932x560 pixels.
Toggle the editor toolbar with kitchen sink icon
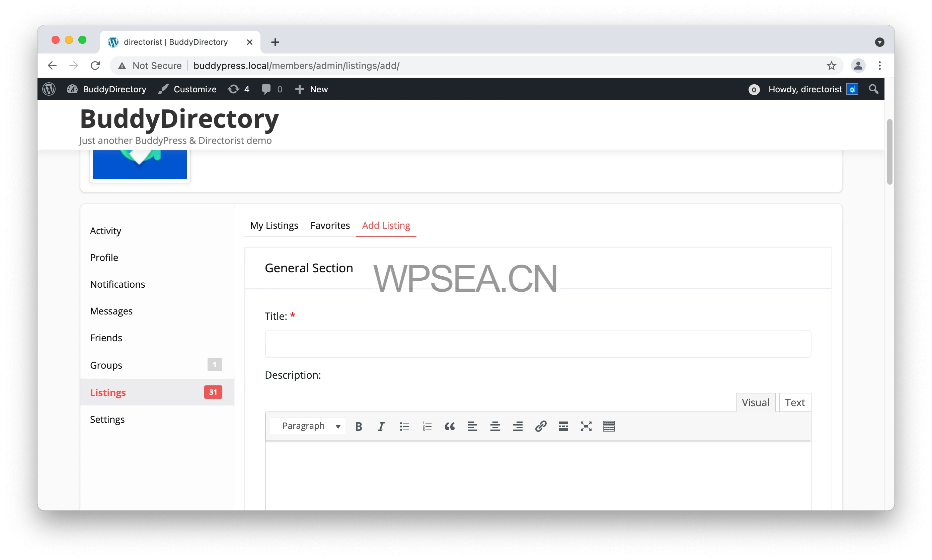[609, 427]
